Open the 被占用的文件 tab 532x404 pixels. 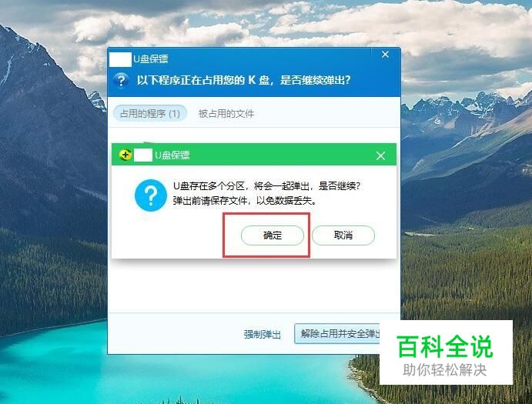(226, 114)
